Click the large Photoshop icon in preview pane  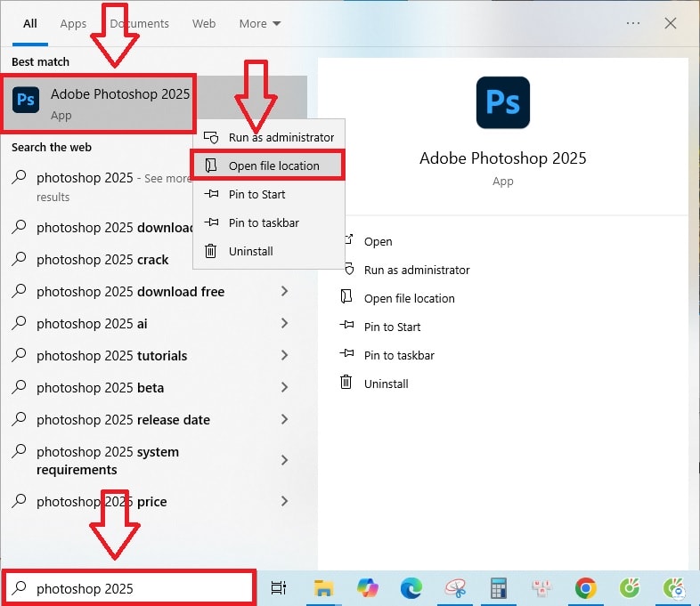(502, 102)
